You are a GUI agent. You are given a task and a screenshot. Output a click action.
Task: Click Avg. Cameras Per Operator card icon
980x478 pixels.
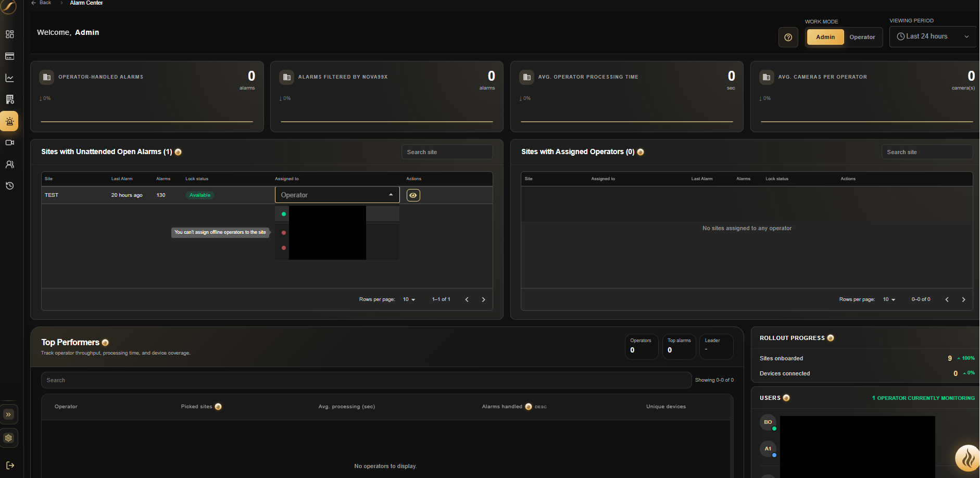pyautogui.click(x=767, y=77)
